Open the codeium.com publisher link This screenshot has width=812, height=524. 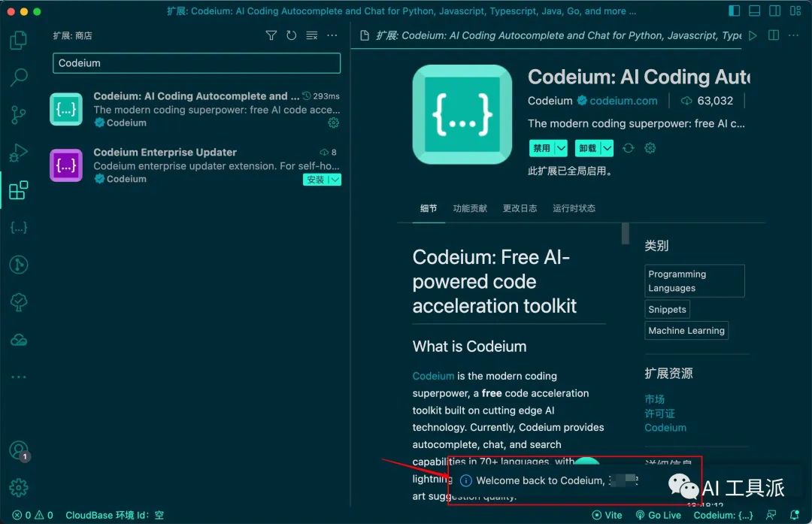coord(623,101)
